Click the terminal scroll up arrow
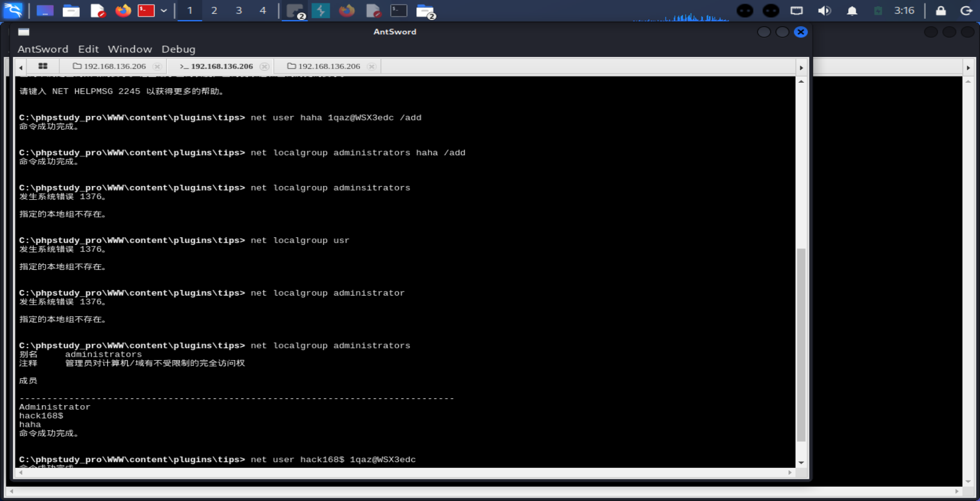 tap(801, 82)
